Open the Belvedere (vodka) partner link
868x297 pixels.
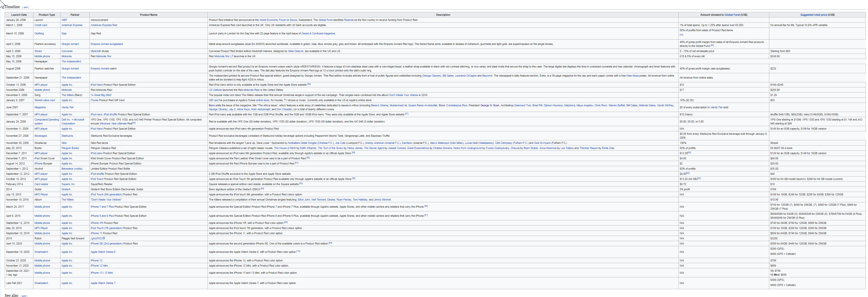tap(72, 169)
